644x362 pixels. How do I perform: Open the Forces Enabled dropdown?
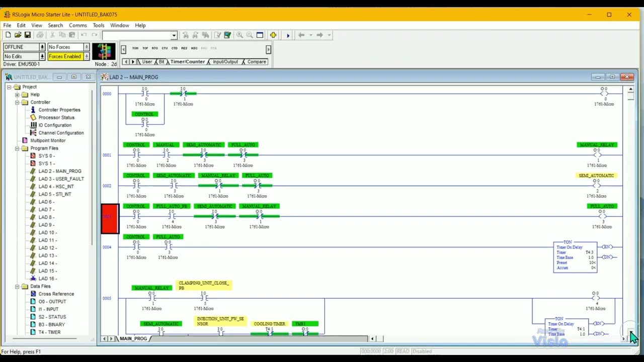[87, 56]
